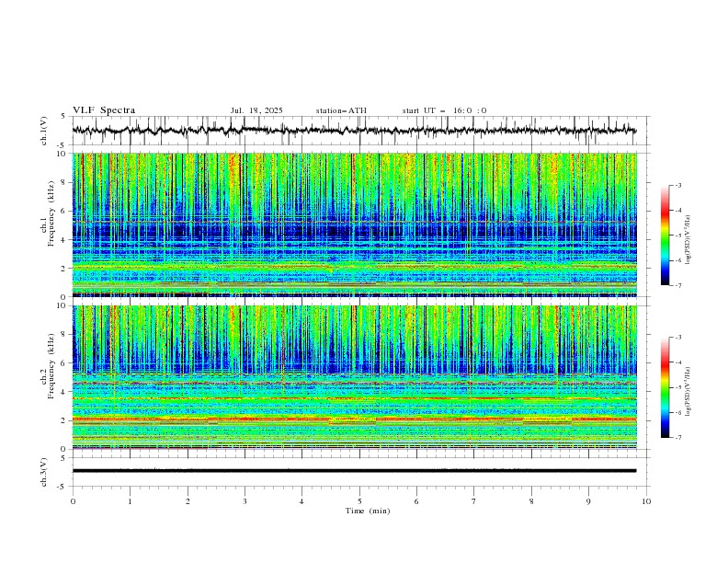This screenshot has width=728, height=563.
Task: Click the "8" kHz tick of ch.1 spectrogram
Action: (x=65, y=182)
